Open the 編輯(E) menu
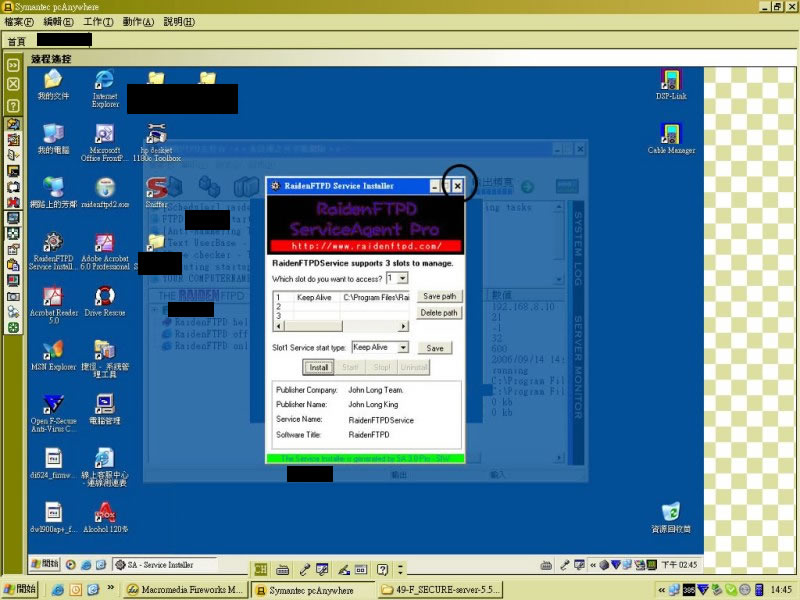 pyautogui.click(x=58, y=22)
